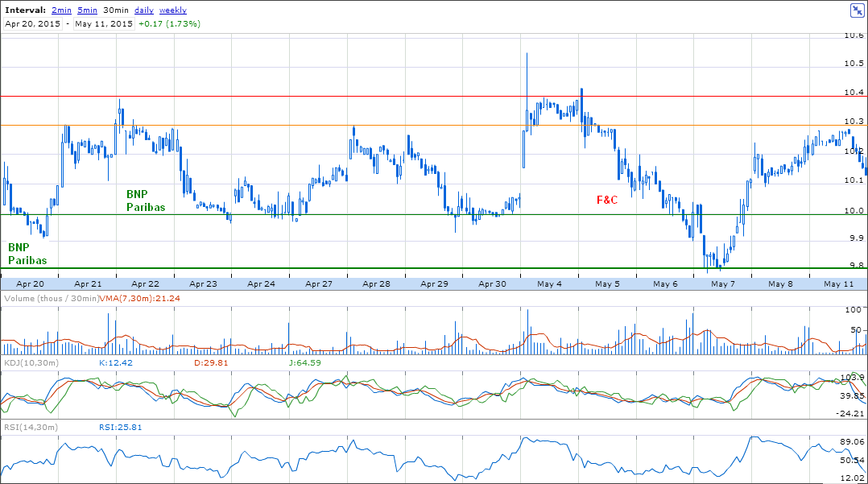
Task: Change interval to weekly
Action: 173,10
